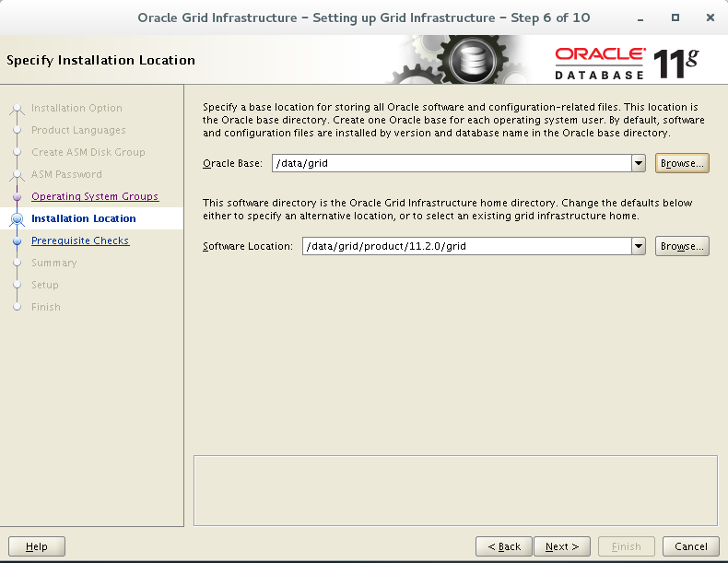
Task: Maximize the installer window
Action: 675,18
